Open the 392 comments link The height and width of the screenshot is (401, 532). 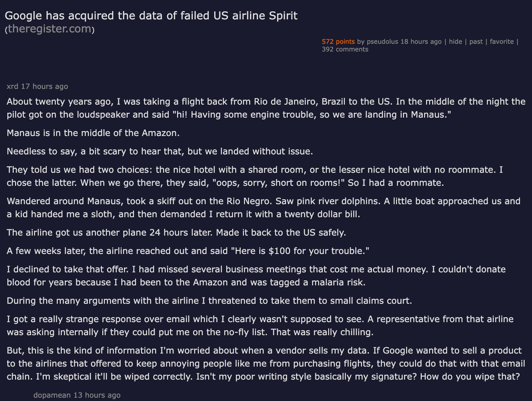coord(345,49)
